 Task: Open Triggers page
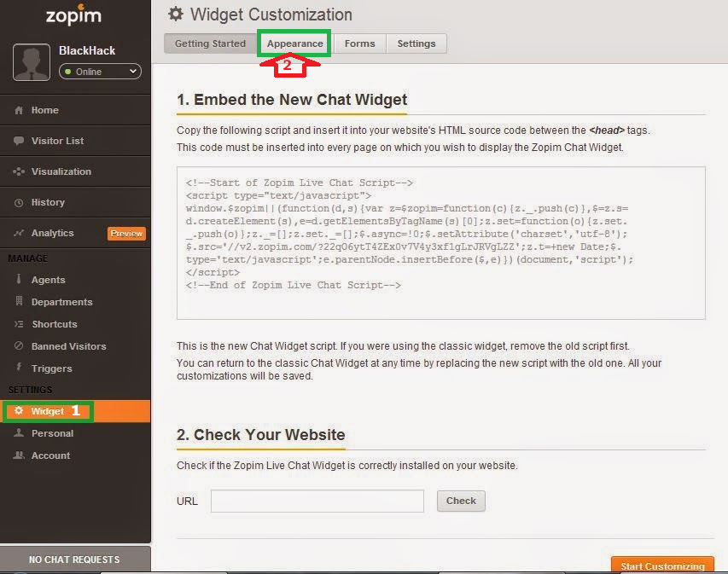[x=75, y=368]
